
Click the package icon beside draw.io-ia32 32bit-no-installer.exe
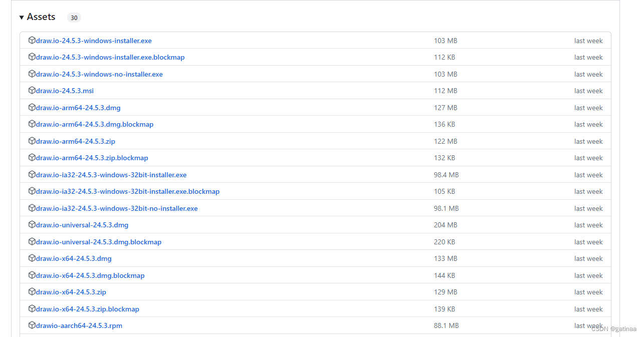coord(32,208)
